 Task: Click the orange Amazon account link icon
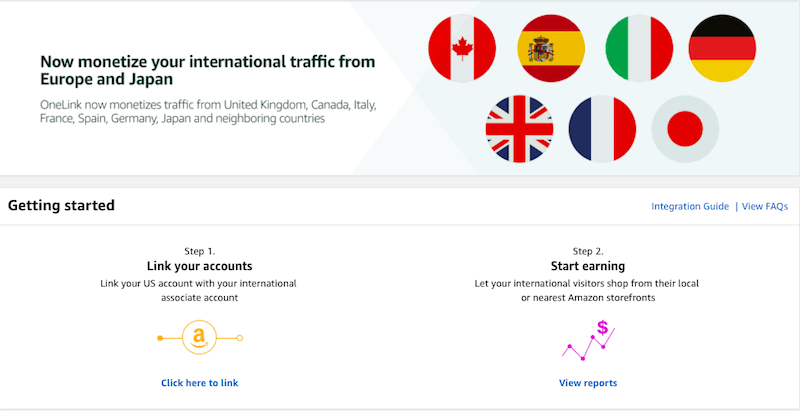[200, 338]
